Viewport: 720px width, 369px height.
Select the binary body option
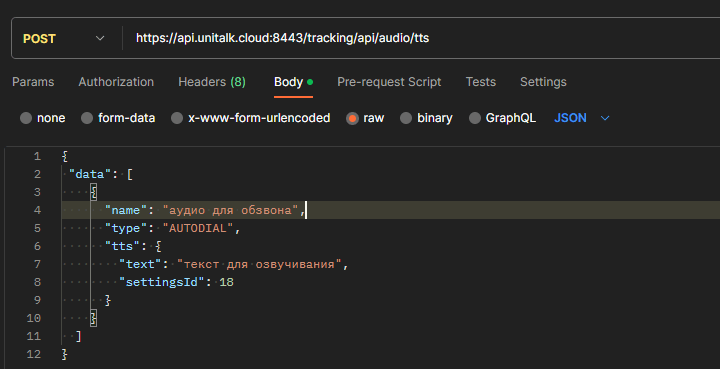[x=405, y=118]
